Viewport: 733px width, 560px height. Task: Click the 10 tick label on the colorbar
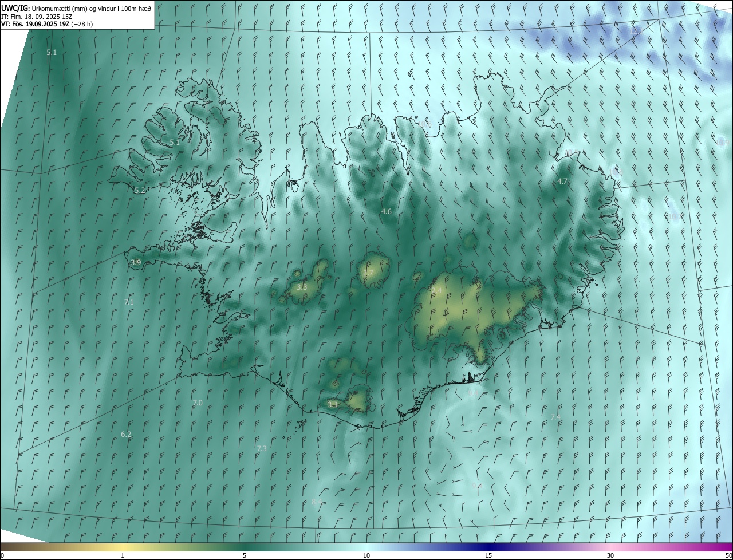tap(366, 555)
